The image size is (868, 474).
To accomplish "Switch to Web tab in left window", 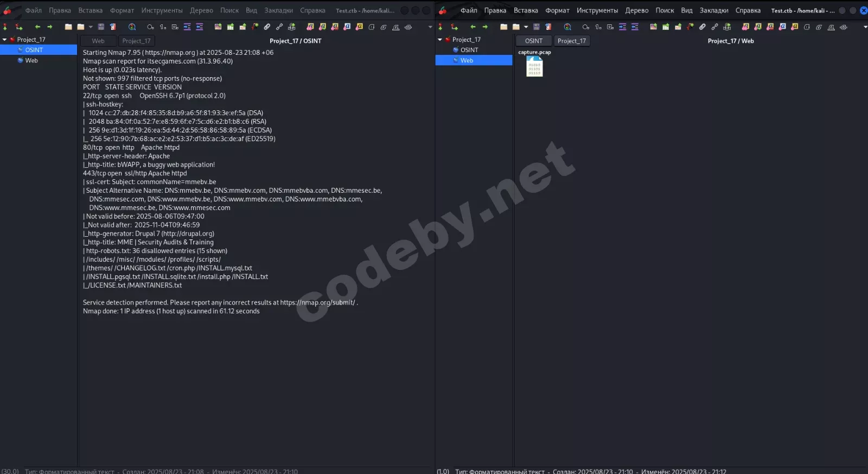I will 98,41.
